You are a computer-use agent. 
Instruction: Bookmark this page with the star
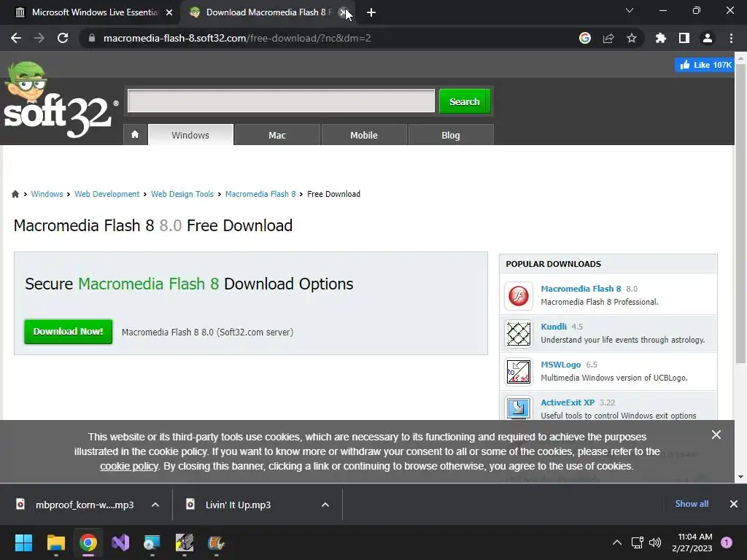(632, 38)
